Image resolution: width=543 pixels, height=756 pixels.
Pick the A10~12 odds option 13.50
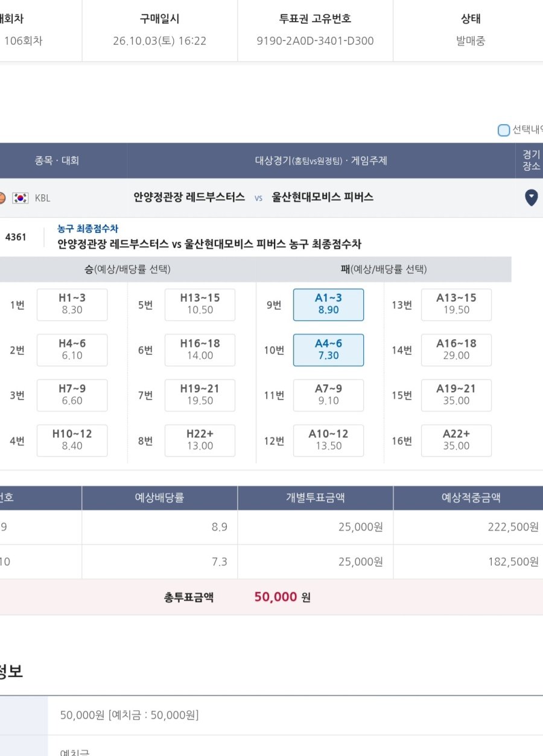(329, 440)
